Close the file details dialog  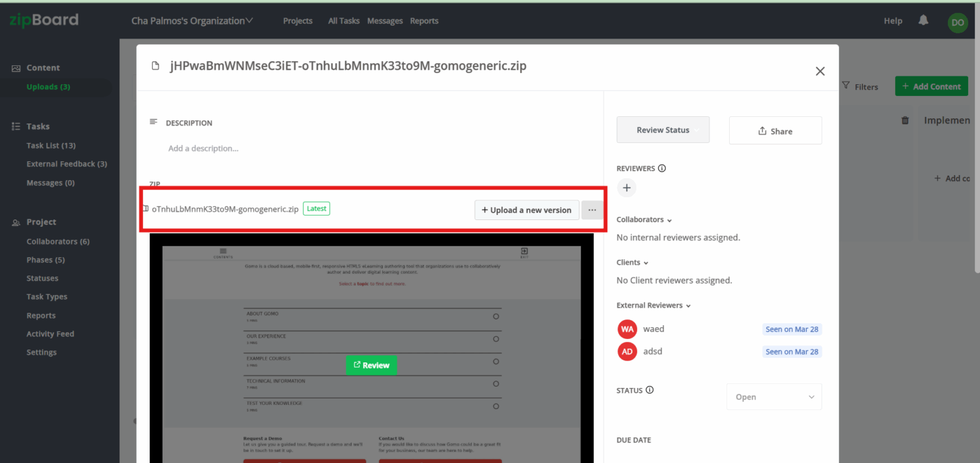[820, 71]
